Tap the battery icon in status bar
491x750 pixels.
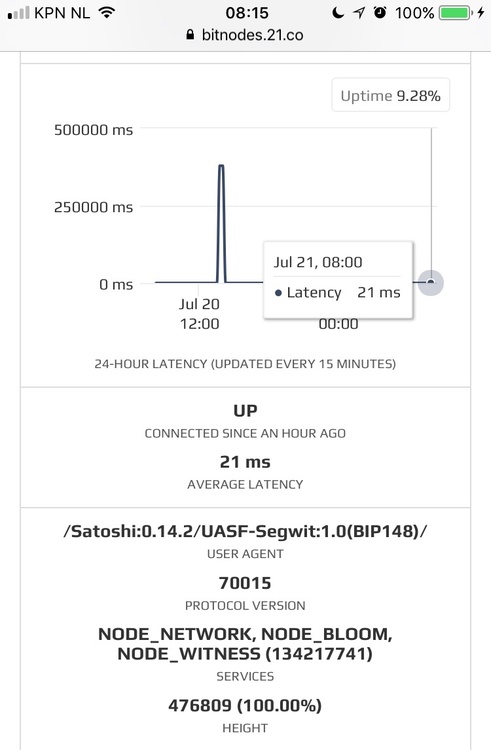coord(456,13)
